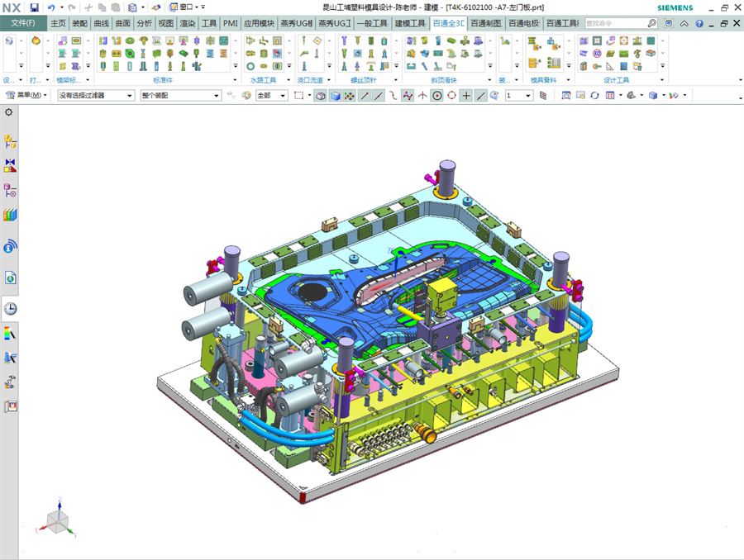Image resolution: width=744 pixels, height=560 pixels.
Task: Switch to the 装配 ribbon tab
Action: pos(79,23)
